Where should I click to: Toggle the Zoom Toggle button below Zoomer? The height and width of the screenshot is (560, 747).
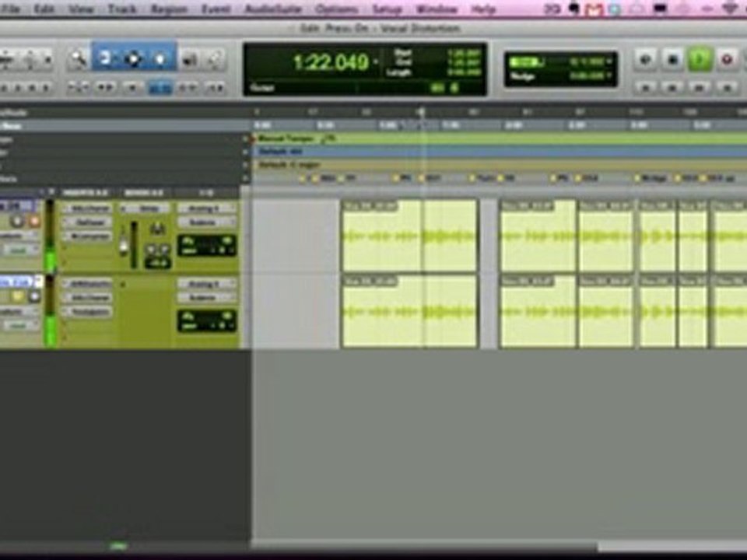pyautogui.click(x=79, y=88)
